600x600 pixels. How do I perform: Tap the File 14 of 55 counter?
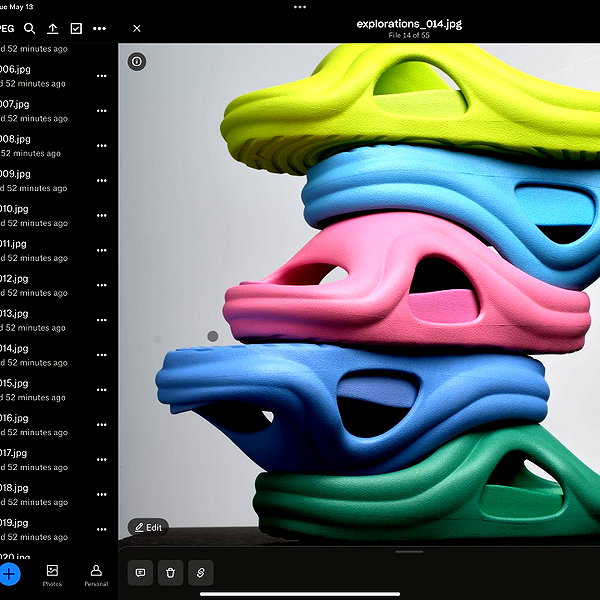pyautogui.click(x=409, y=35)
